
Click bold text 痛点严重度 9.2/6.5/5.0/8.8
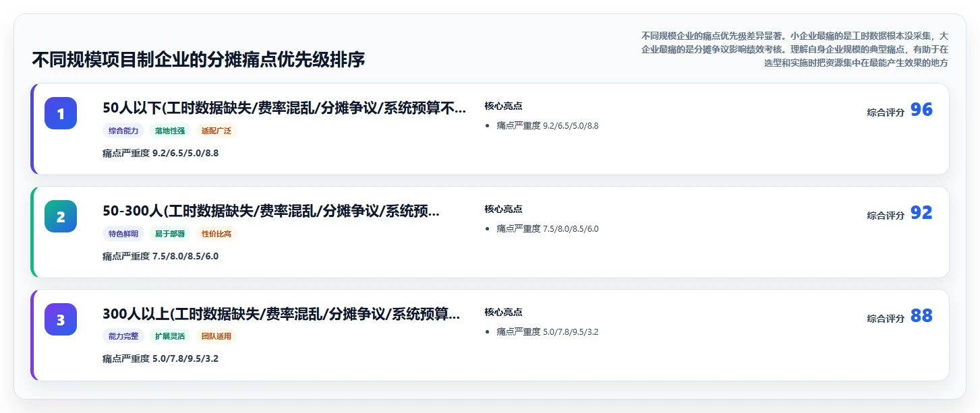pyautogui.click(x=161, y=153)
